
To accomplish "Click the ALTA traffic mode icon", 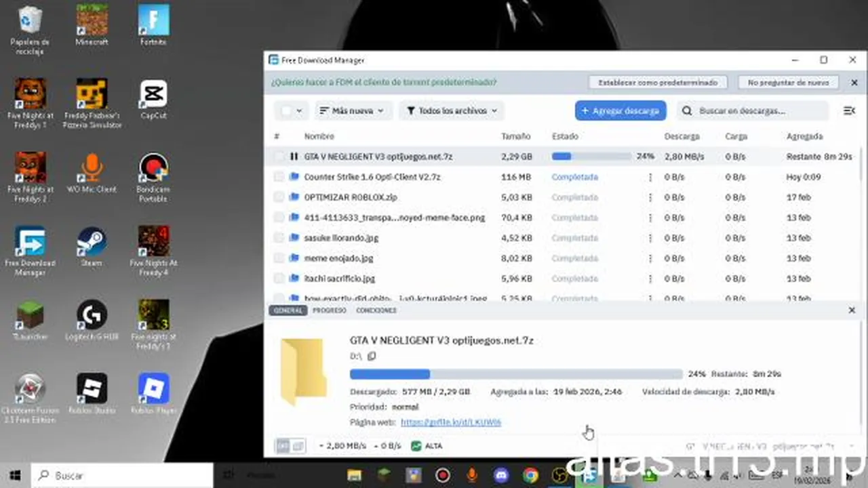I will 416,446.
